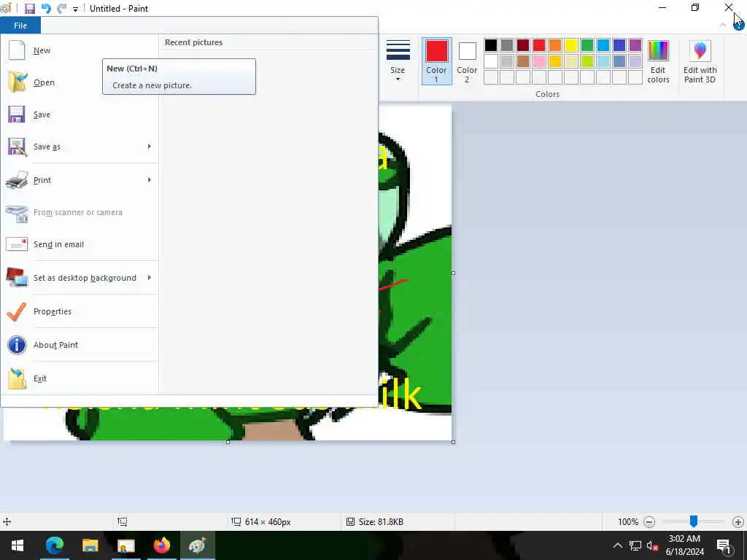Pick the black color swatch
The image size is (747, 560).
(491, 45)
